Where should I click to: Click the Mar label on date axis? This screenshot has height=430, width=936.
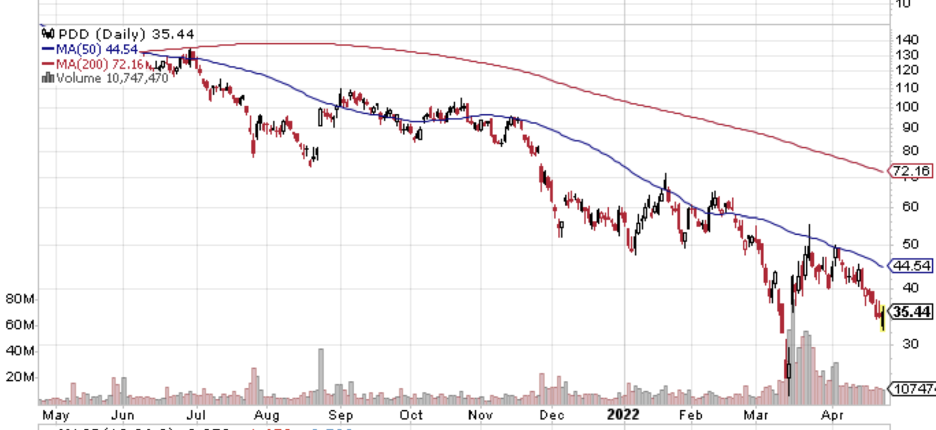pos(758,414)
